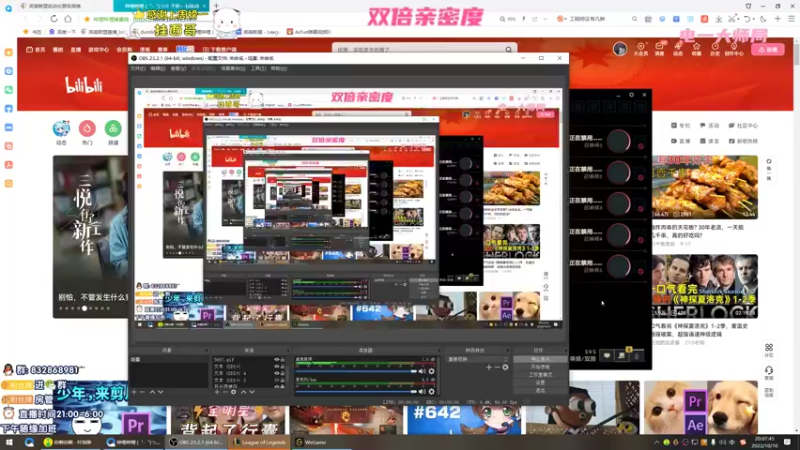
Task: Open OBS 帮助(H) menu
Action: [279, 68]
